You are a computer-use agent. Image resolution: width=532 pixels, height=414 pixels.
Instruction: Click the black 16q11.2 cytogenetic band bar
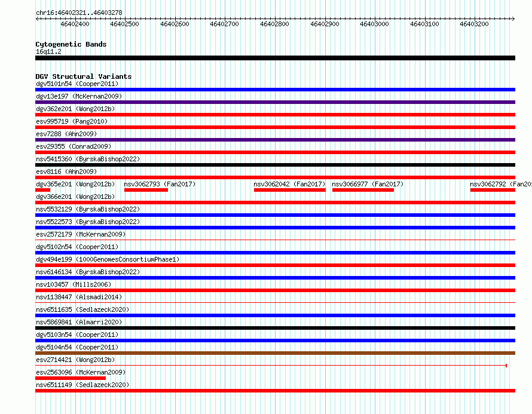point(275,58)
